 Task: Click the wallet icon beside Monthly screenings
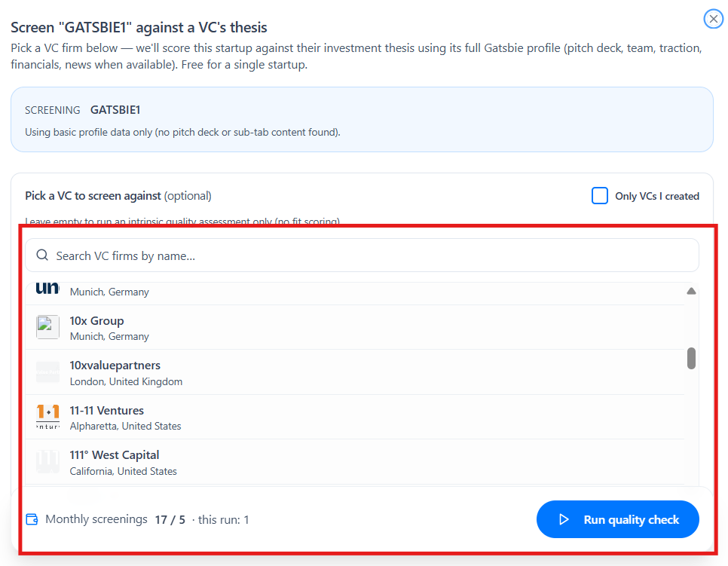click(32, 519)
